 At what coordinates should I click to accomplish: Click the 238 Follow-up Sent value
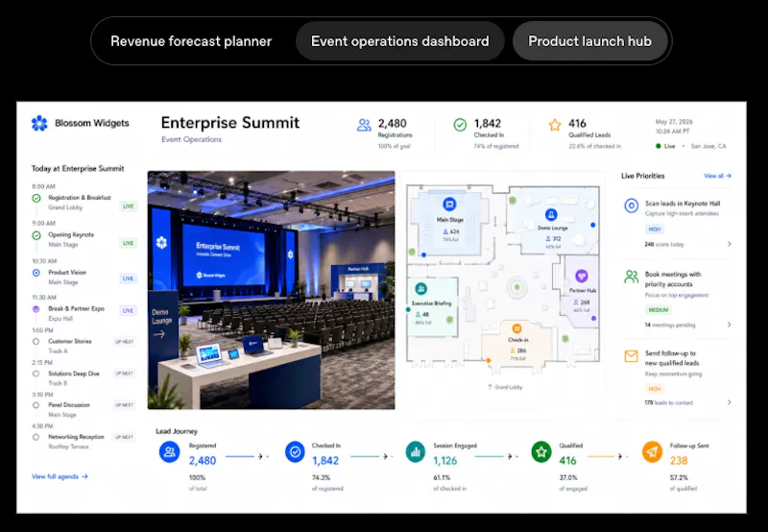click(x=679, y=461)
